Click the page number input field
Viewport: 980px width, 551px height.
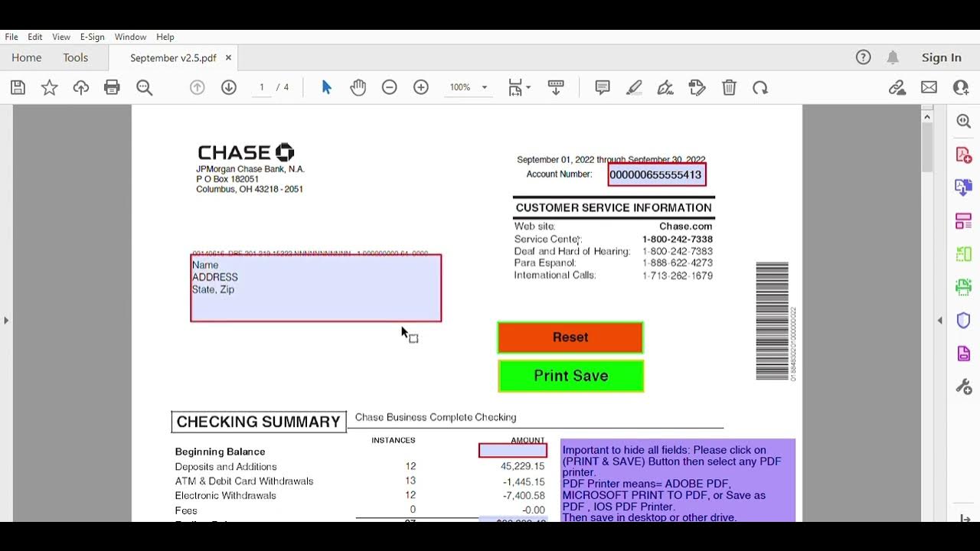(x=261, y=86)
